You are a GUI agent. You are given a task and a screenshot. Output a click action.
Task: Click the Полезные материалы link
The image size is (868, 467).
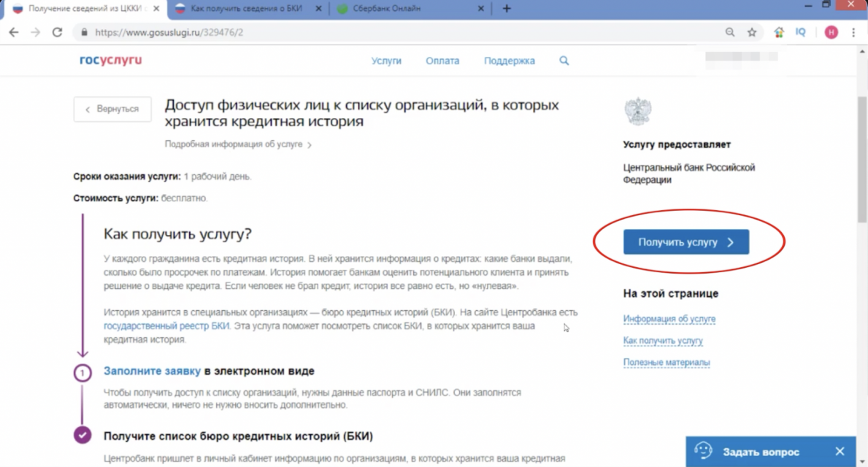pyautogui.click(x=666, y=362)
